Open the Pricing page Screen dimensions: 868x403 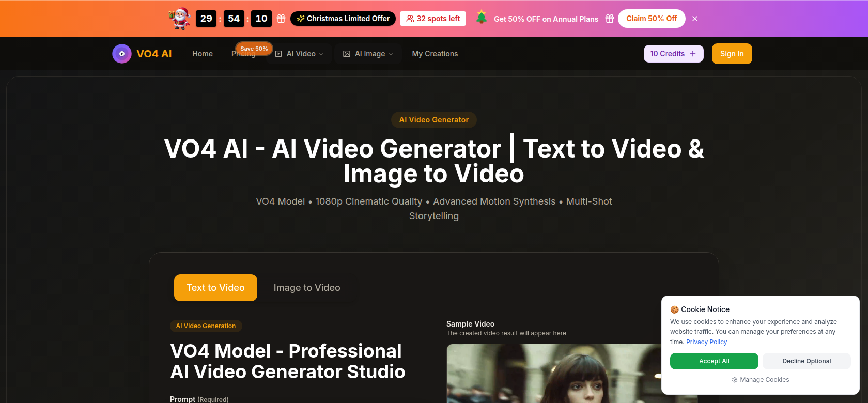coord(243,55)
